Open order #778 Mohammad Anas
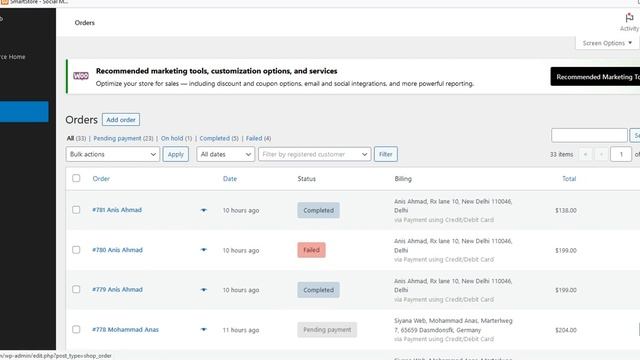Screen dimensions: 640x360 pyautogui.click(x=125, y=329)
